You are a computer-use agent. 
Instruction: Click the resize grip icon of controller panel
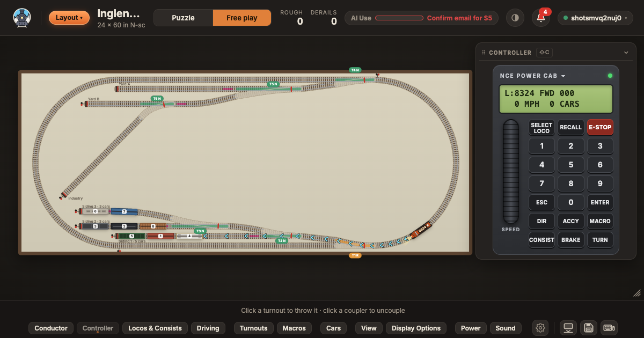(637, 293)
